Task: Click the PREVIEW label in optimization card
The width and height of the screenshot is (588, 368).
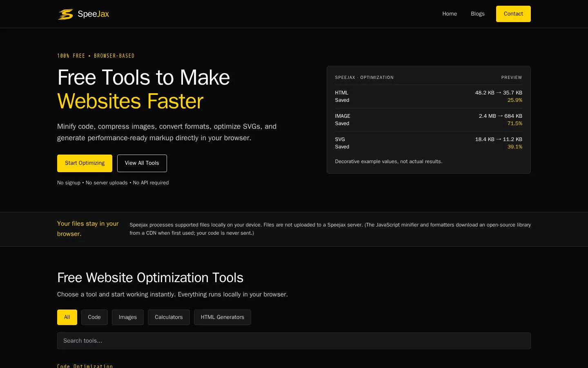Action: coord(512,77)
